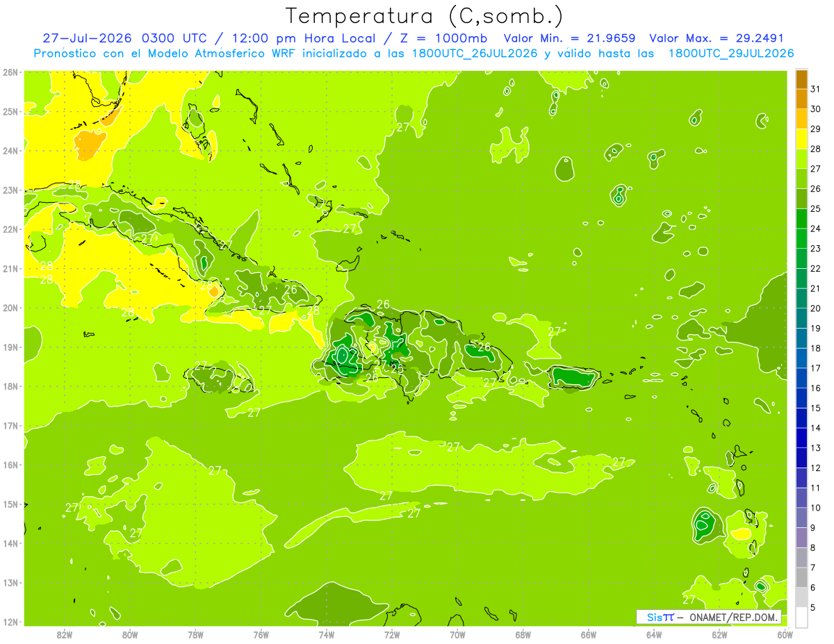
Task: Click legend scale value 29
Action: coord(815,129)
